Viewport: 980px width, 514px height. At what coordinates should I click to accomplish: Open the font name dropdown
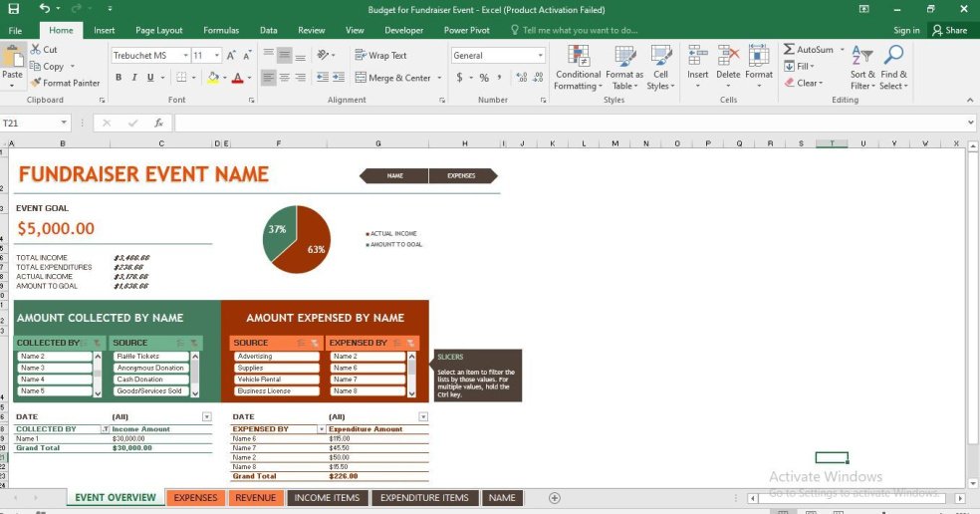tap(184, 56)
